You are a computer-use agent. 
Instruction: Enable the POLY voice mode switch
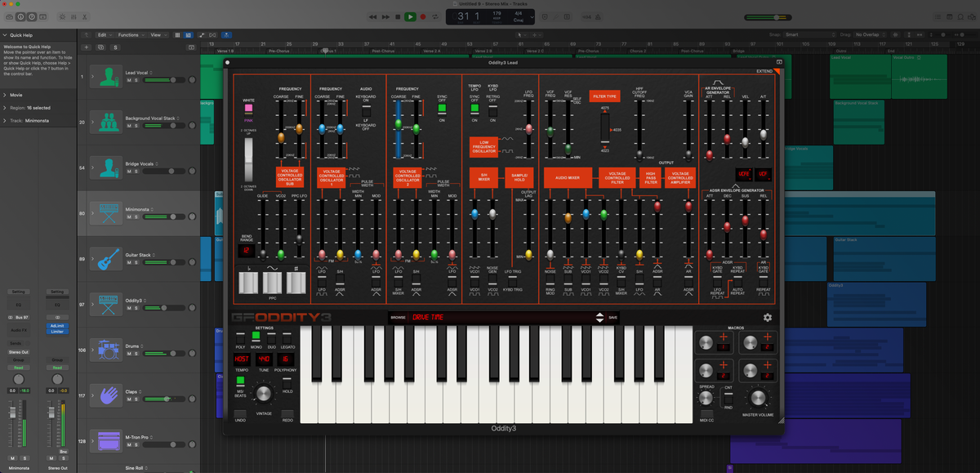click(x=240, y=337)
